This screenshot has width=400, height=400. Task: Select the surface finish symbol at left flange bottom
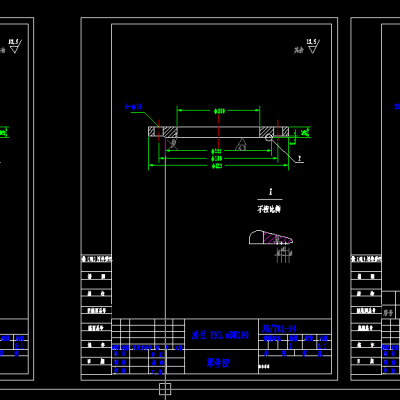[173, 144]
